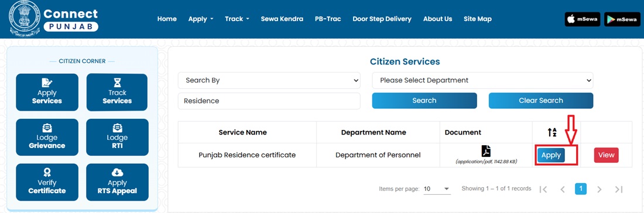Go to Home in navigation bar

tap(167, 19)
